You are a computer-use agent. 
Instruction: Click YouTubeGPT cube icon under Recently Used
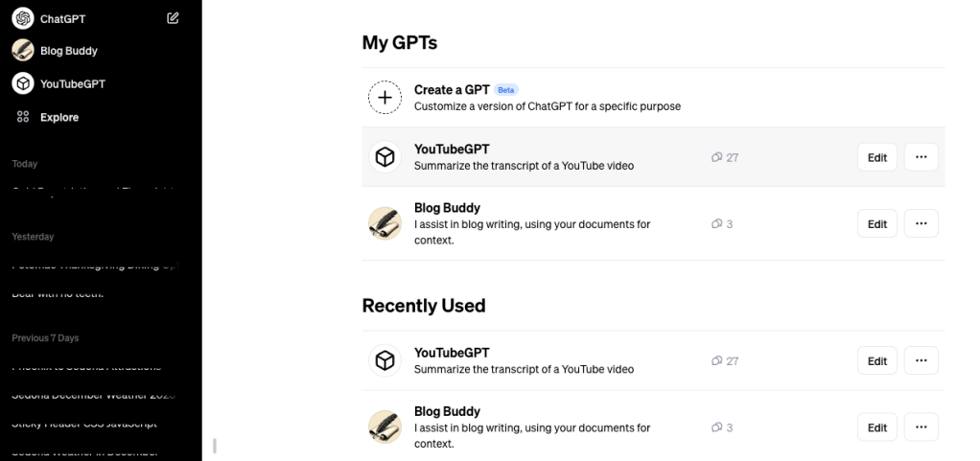[x=385, y=360]
